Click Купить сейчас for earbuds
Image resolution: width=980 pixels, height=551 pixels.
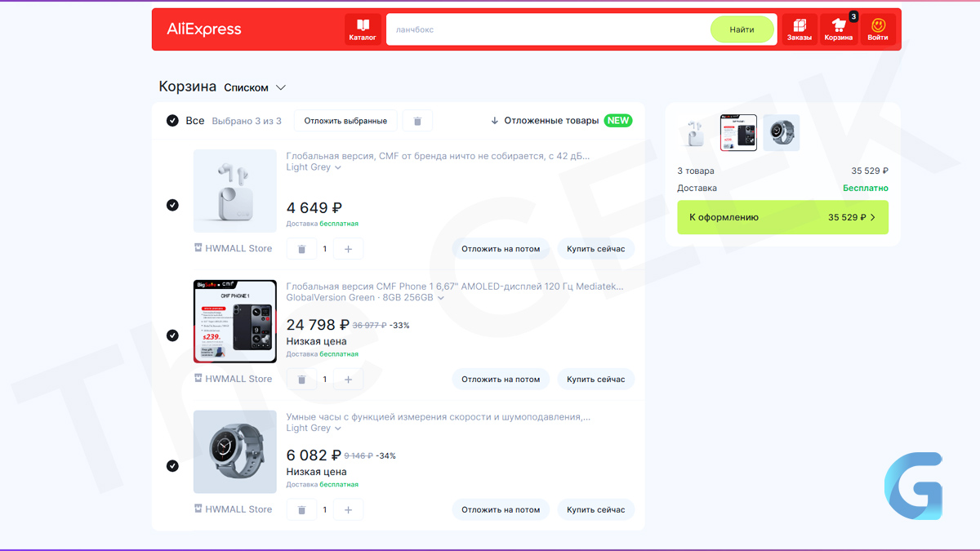(596, 249)
